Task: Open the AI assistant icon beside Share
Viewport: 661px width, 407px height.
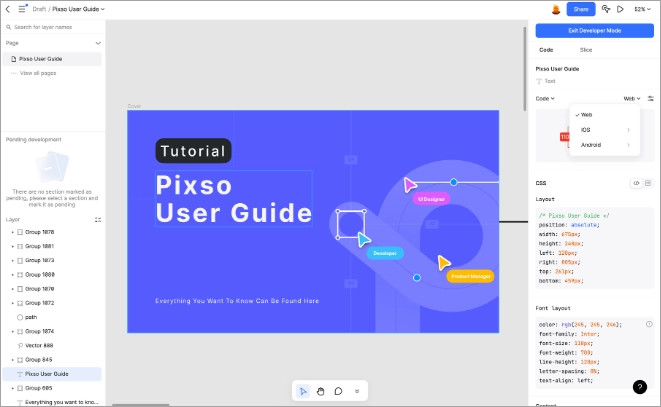Action: [x=606, y=9]
